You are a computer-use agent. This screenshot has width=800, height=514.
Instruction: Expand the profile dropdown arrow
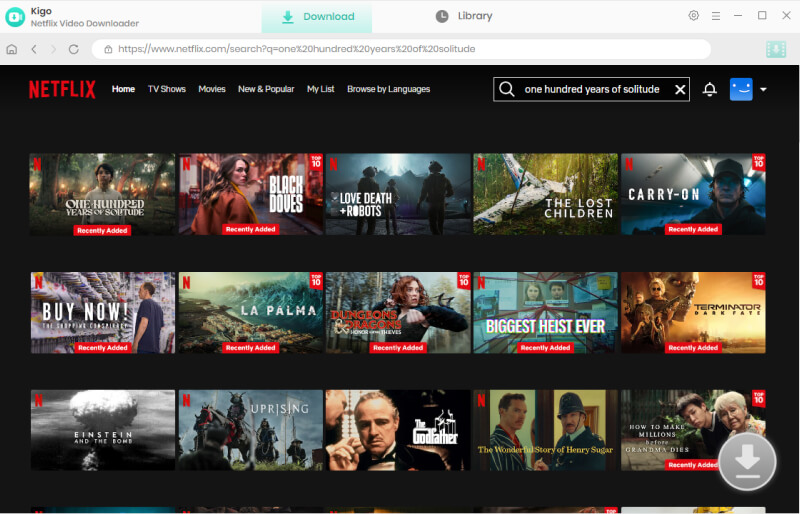pyautogui.click(x=763, y=89)
